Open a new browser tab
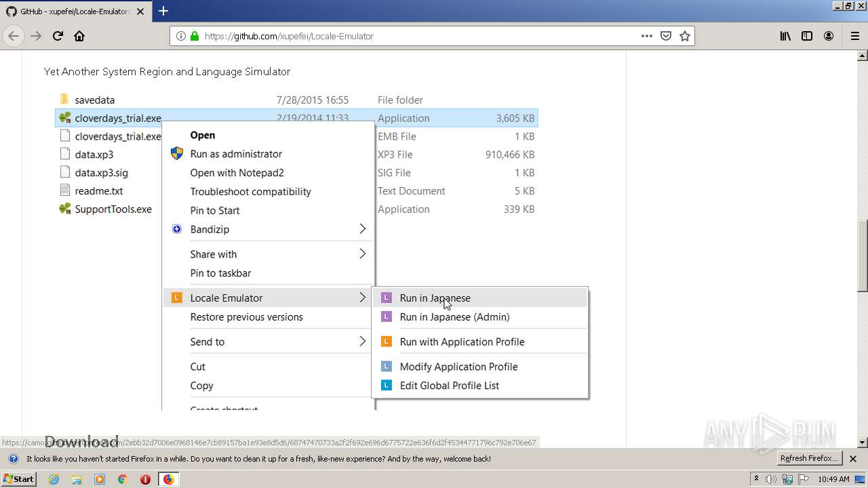868x488 pixels. [x=163, y=11]
